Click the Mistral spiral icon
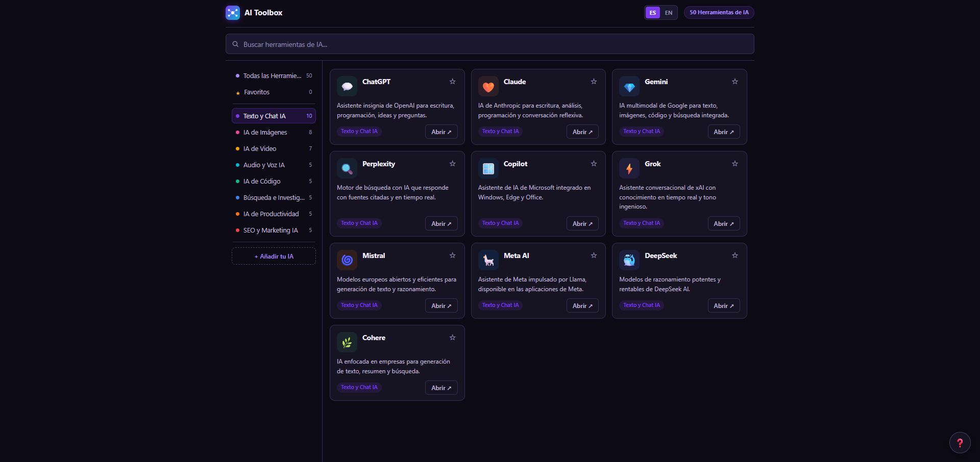980x462 pixels. point(347,260)
